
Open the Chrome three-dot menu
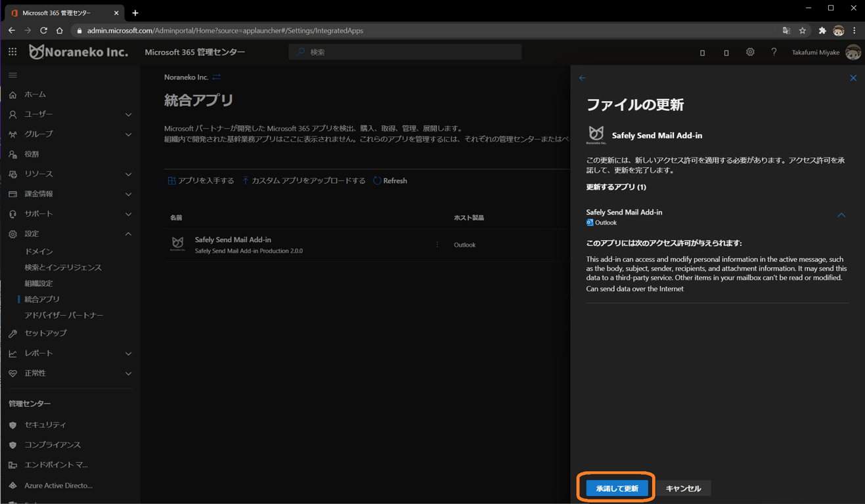[854, 30]
